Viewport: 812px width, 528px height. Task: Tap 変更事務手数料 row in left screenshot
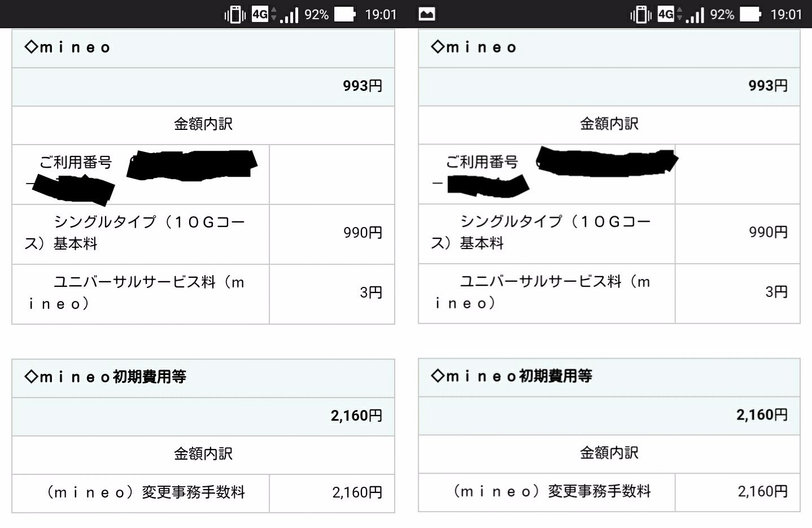pyautogui.click(x=146, y=492)
